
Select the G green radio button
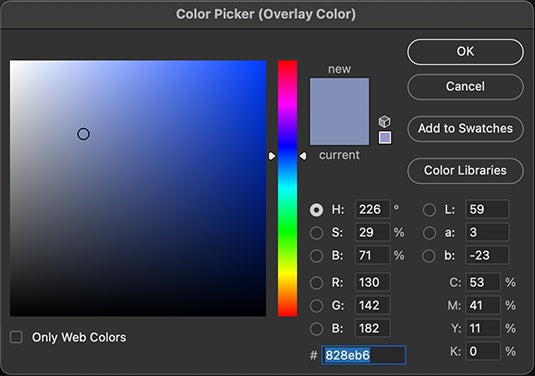tap(316, 306)
